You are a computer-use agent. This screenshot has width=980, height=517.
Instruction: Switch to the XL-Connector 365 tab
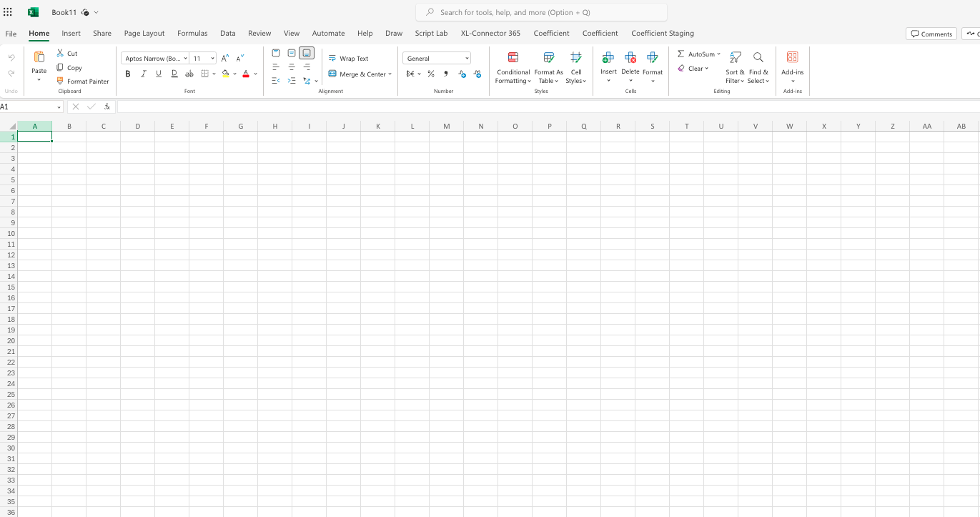[490, 33]
